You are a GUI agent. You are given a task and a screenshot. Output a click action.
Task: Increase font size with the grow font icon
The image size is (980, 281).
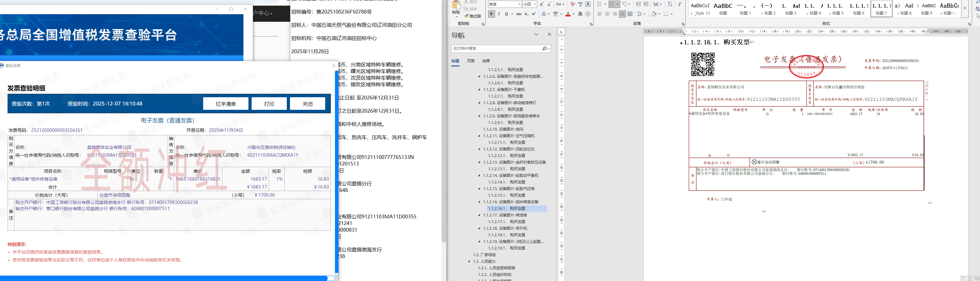click(x=542, y=4)
